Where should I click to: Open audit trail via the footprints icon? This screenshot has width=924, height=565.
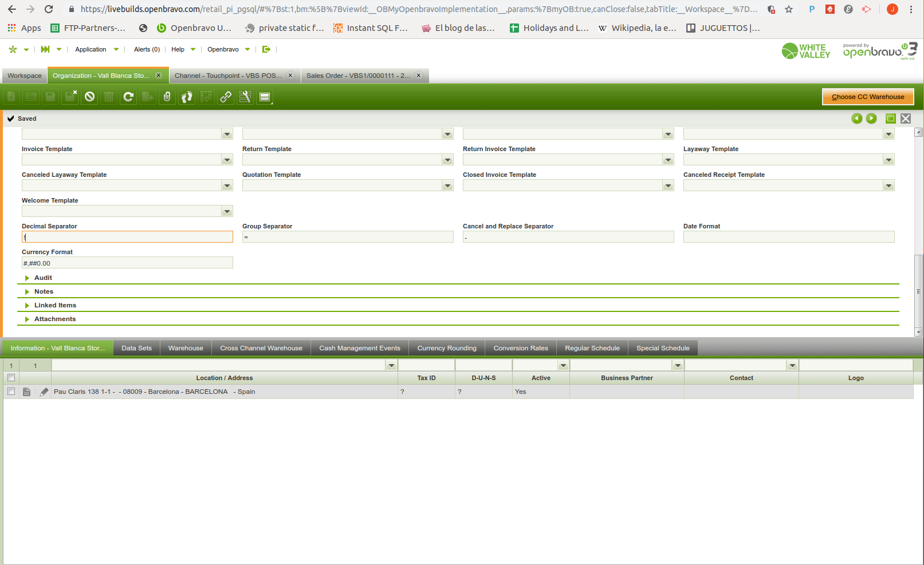point(187,97)
